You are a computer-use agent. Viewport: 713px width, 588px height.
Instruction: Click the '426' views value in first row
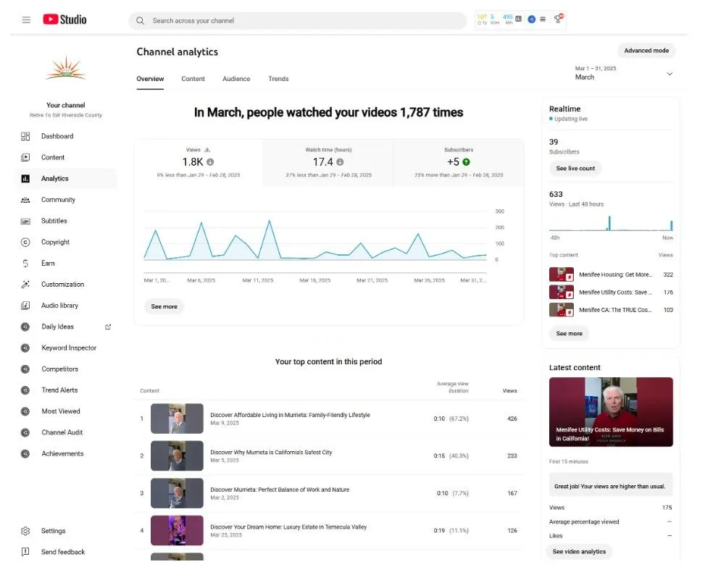(x=512, y=419)
